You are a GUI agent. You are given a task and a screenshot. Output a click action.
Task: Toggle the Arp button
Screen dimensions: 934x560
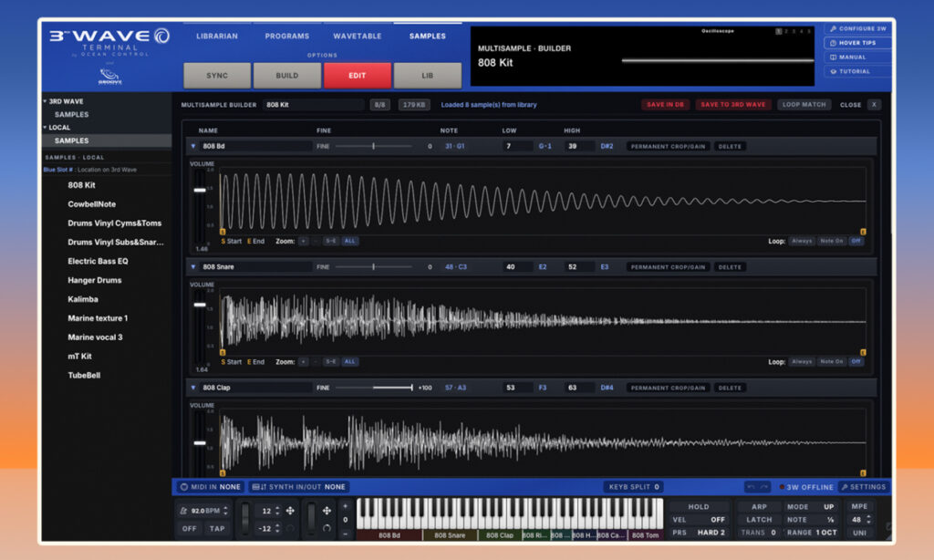759,507
